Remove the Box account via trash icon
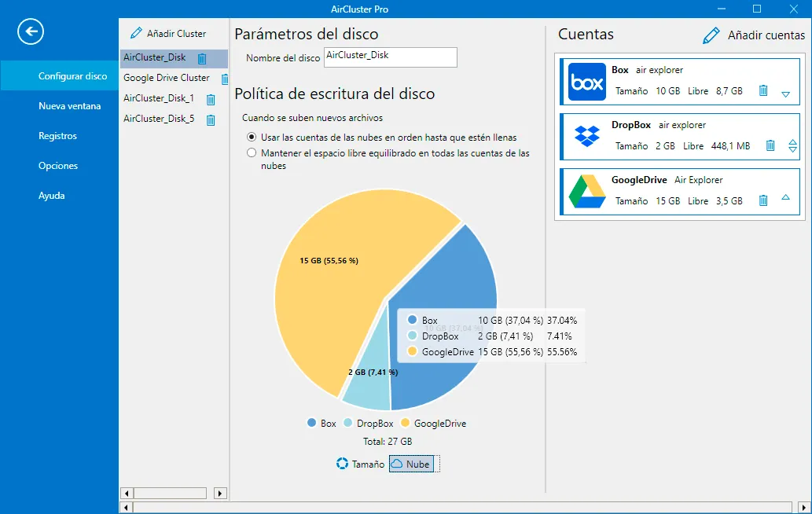 click(x=762, y=90)
